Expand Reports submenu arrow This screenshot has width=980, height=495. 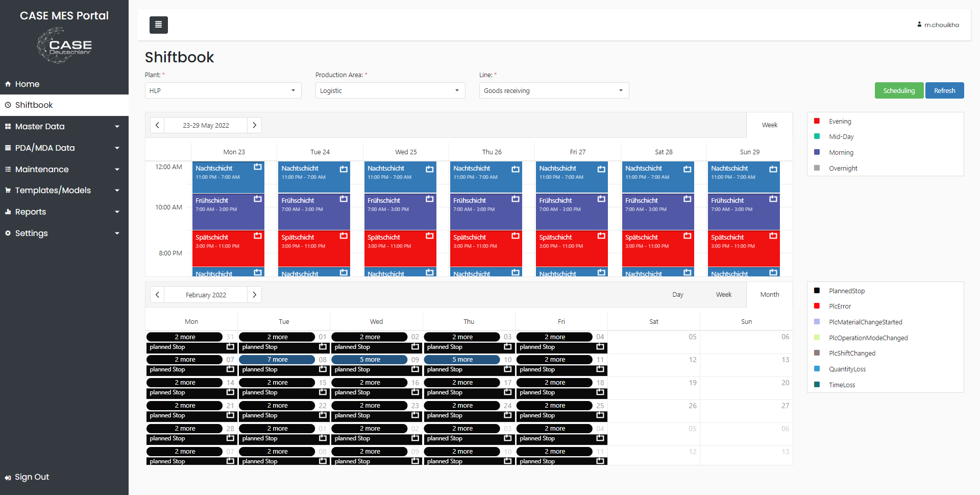[117, 211]
